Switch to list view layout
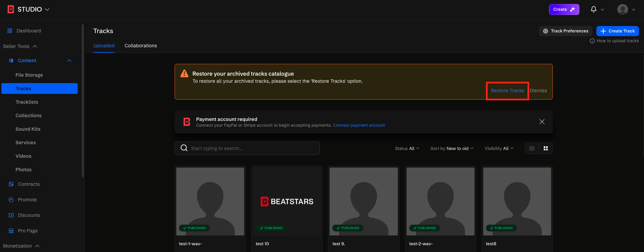Viewport: 644px width, 252px height. click(x=532, y=148)
